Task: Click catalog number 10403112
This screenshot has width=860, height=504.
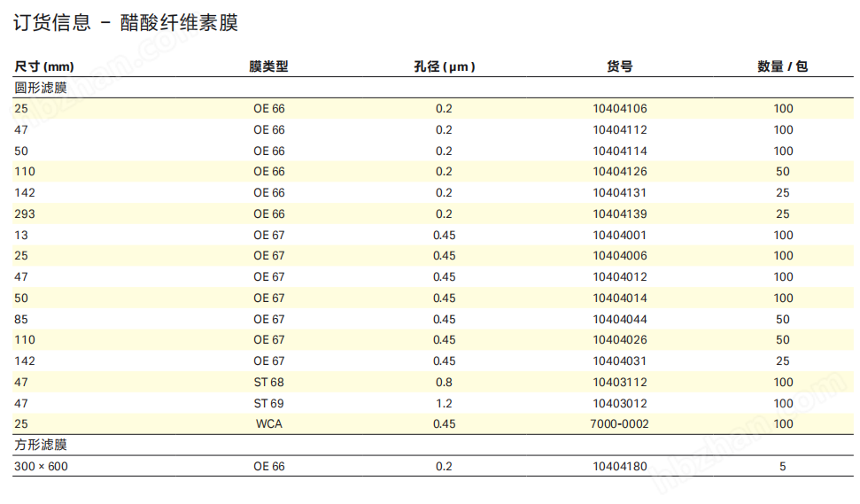Action: coord(619,382)
